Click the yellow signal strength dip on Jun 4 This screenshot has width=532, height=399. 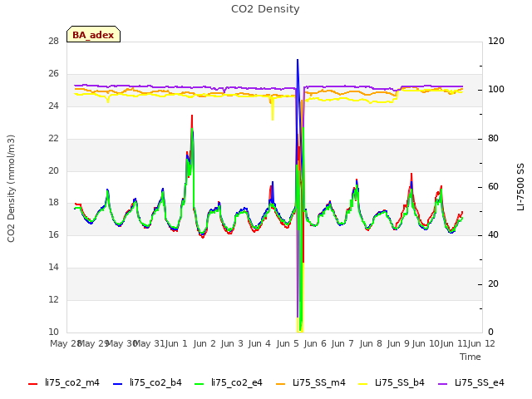pos(273,119)
